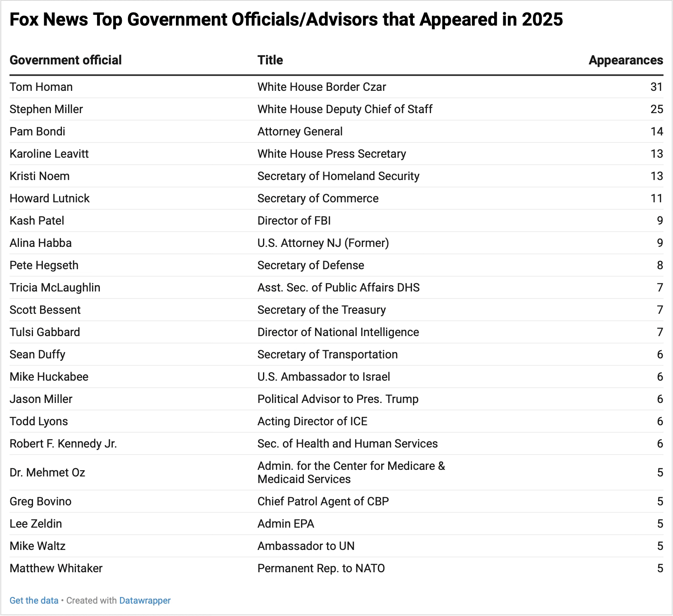Select the name 'Dr. Mehmet Oz'

pyautogui.click(x=47, y=472)
